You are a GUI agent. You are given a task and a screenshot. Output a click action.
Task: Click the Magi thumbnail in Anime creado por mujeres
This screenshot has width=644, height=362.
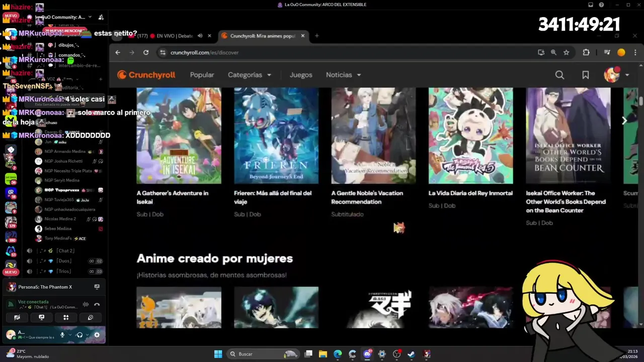coord(373,307)
